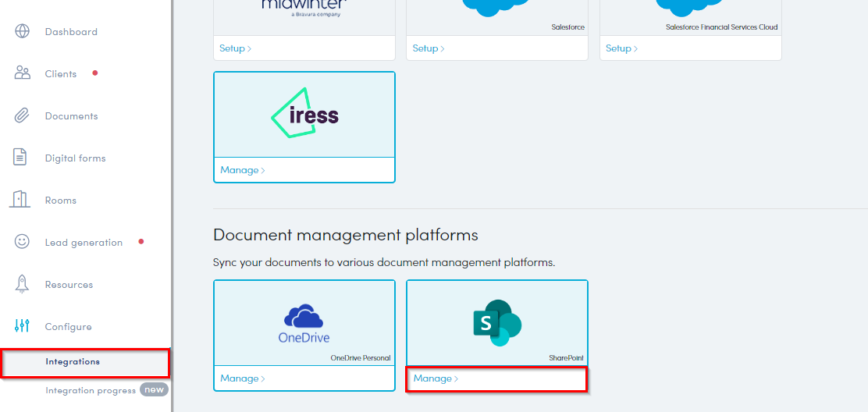
Task: Click the Configure sliders icon
Action: (x=22, y=326)
